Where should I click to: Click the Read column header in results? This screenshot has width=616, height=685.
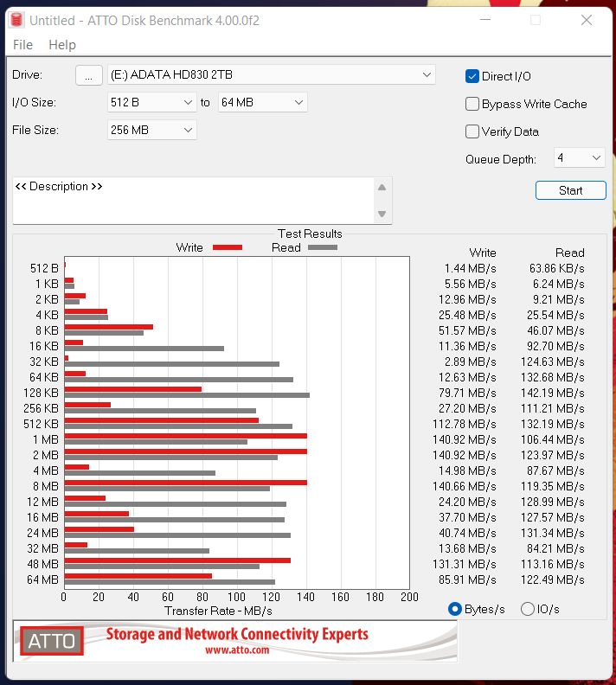pyautogui.click(x=569, y=253)
